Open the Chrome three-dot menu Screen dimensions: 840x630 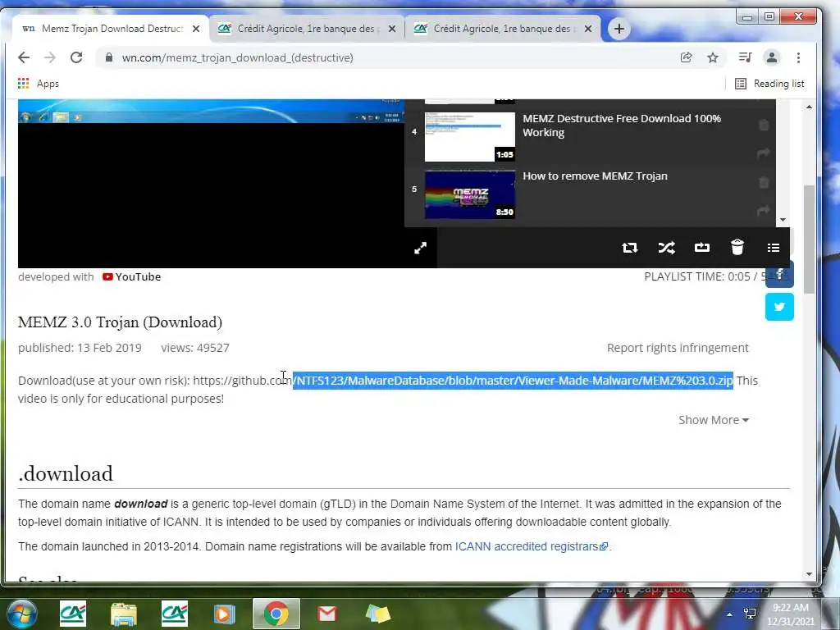pyautogui.click(x=798, y=57)
